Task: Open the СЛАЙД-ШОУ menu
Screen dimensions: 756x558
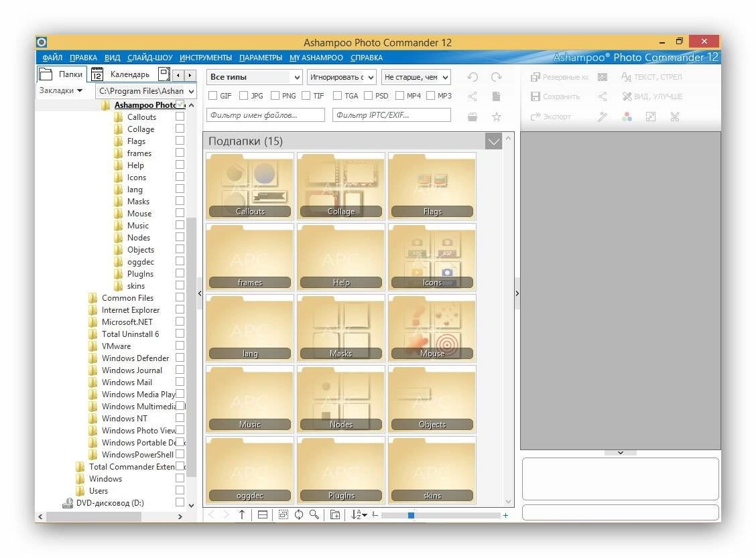Action: pyautogui.click(x=150, y=58)
